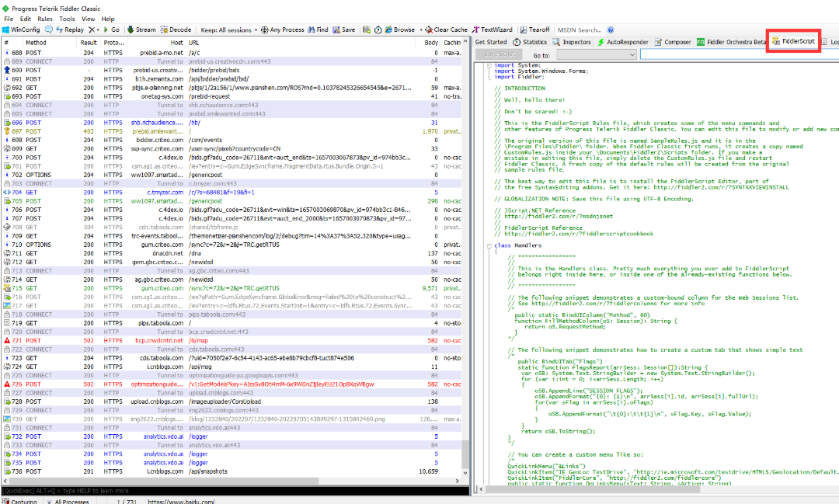Replay the selected sessions
The width and height of the screenshot is (839, 504).
tap(70, 30)
